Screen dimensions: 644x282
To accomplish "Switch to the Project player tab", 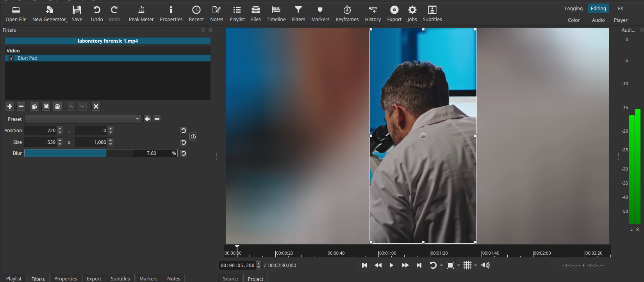I will click(x=255, y=278).
